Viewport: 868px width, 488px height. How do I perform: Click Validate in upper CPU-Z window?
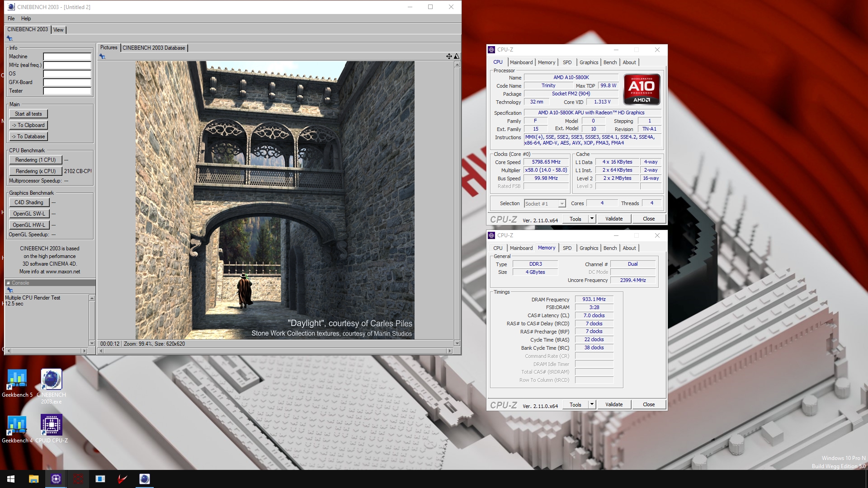(x=614, y=219)
